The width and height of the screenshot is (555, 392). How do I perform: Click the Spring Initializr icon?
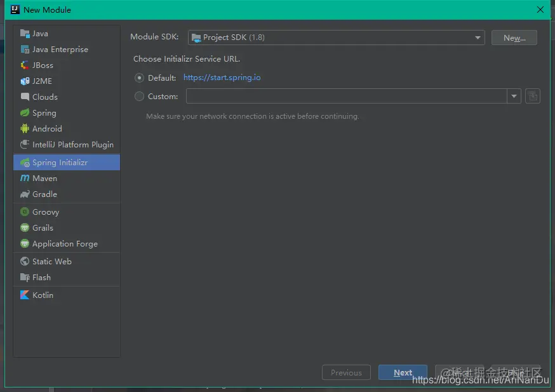[x=25, y=163]
